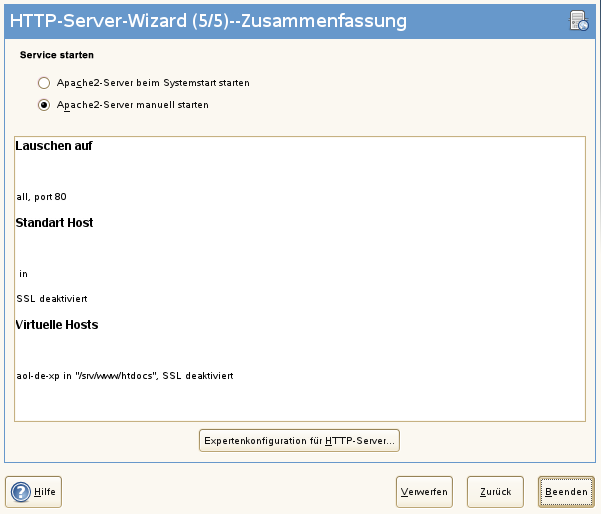Screen dimensions: 601x514
Task: Click the question mark Hilfe icon
Action: (x=21, y=491)
